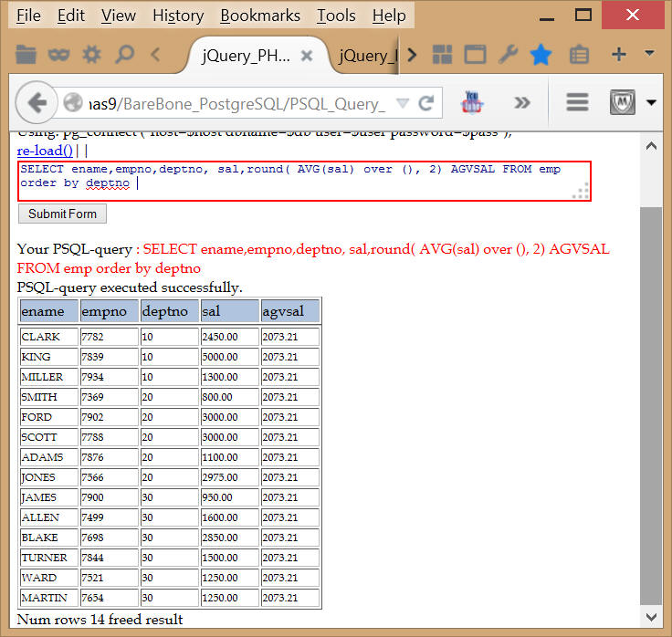This screenshot has width=672, height=637.
Task: Click inside the SQL query textarea
Action: (304, 182)
